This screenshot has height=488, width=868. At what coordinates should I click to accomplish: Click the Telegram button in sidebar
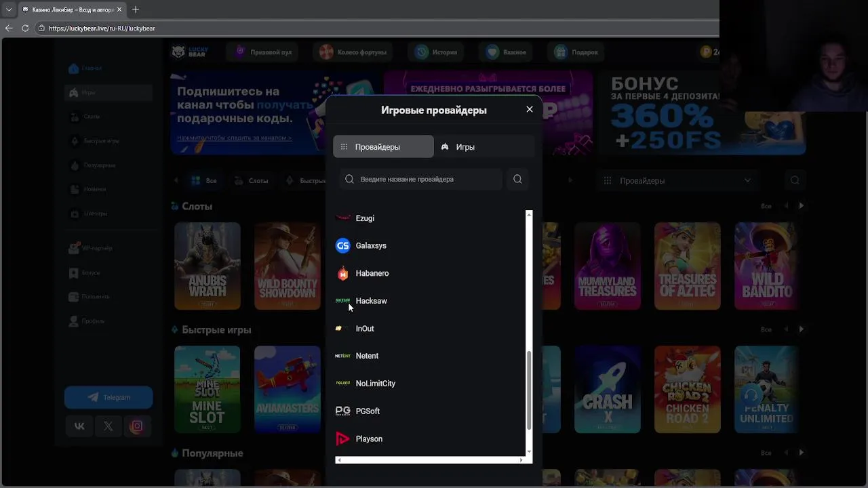[x=108, y=397]
